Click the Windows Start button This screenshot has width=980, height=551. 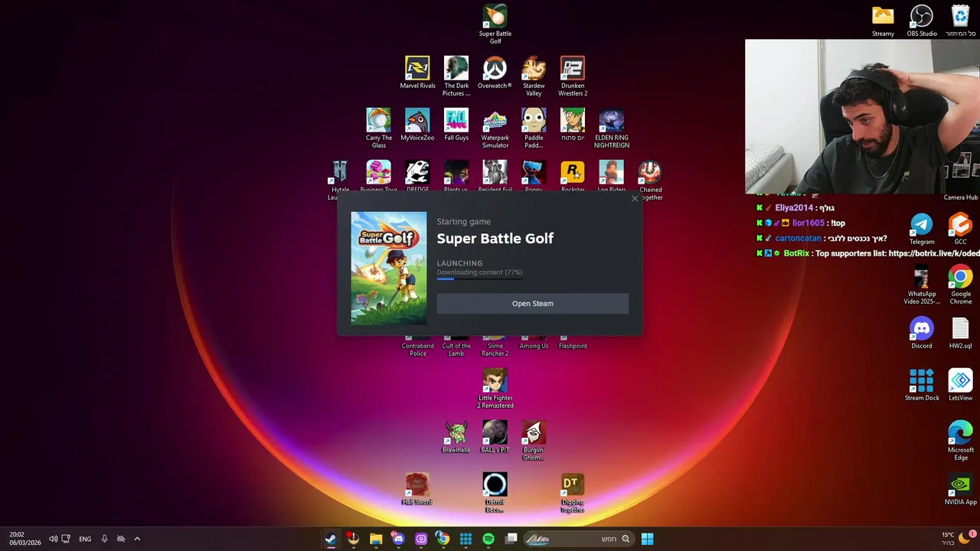tap(647, 539)
